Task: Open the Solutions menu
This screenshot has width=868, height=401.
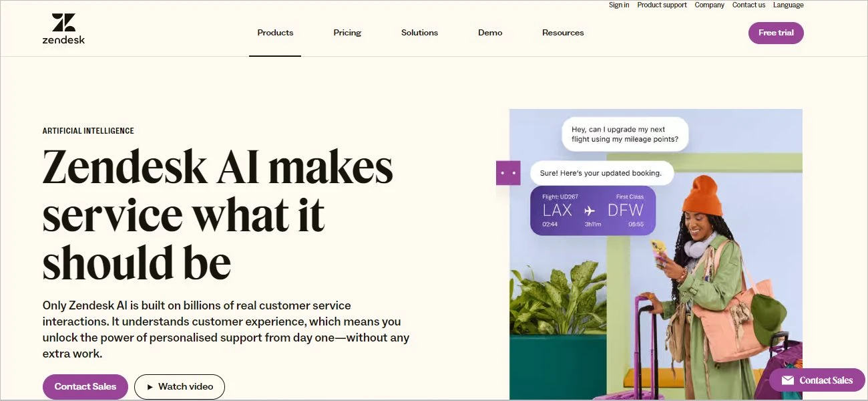Action: [419, 33]
